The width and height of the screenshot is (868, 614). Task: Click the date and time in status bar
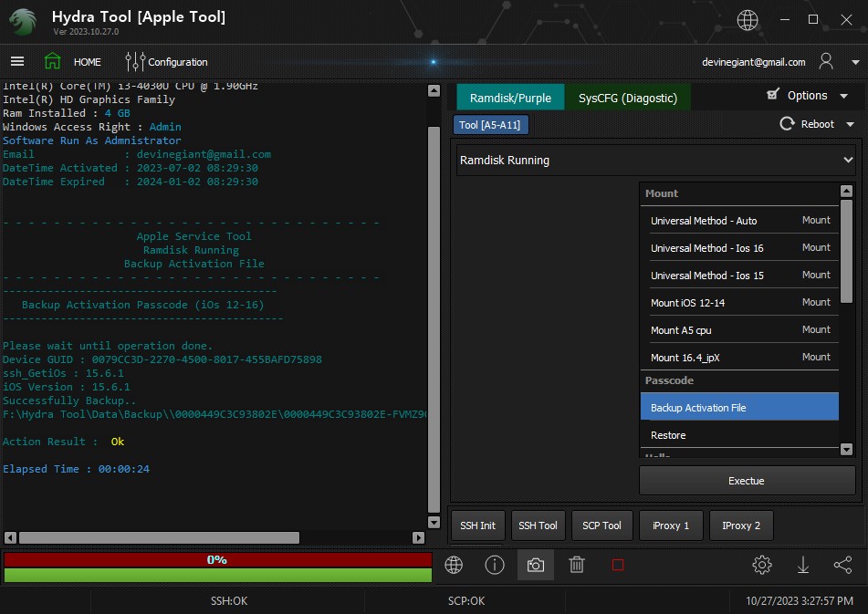(x=800, y=600)
